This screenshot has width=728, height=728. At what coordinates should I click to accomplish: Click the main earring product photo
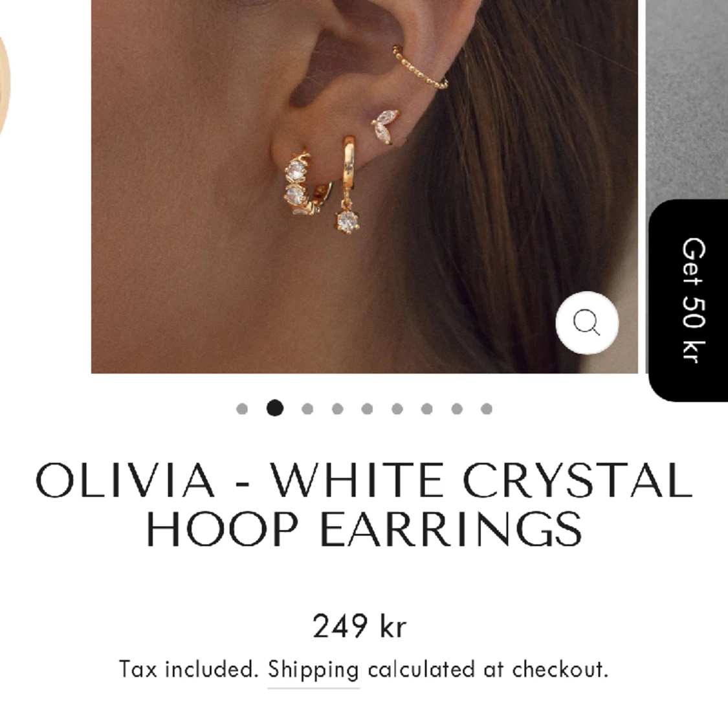[364, 186]
